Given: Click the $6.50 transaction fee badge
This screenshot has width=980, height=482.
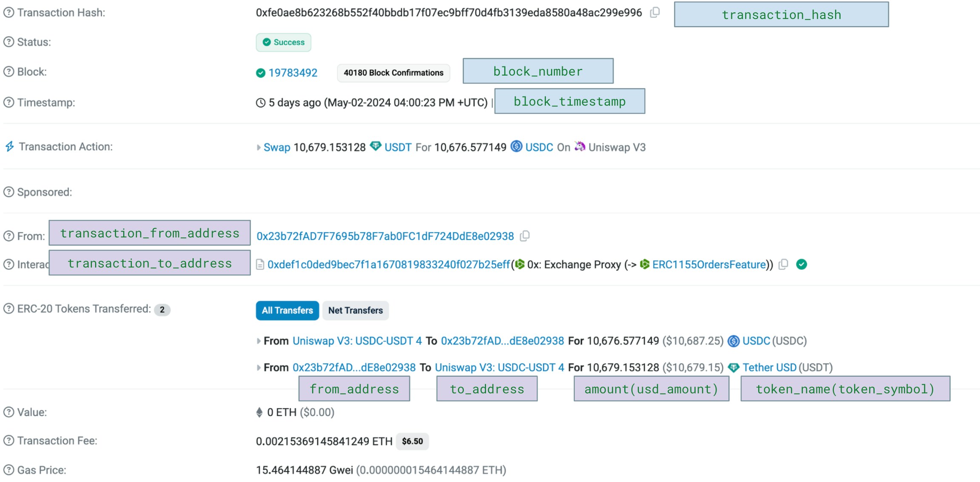Looking at the screenshot, I should tap(412, 441).
